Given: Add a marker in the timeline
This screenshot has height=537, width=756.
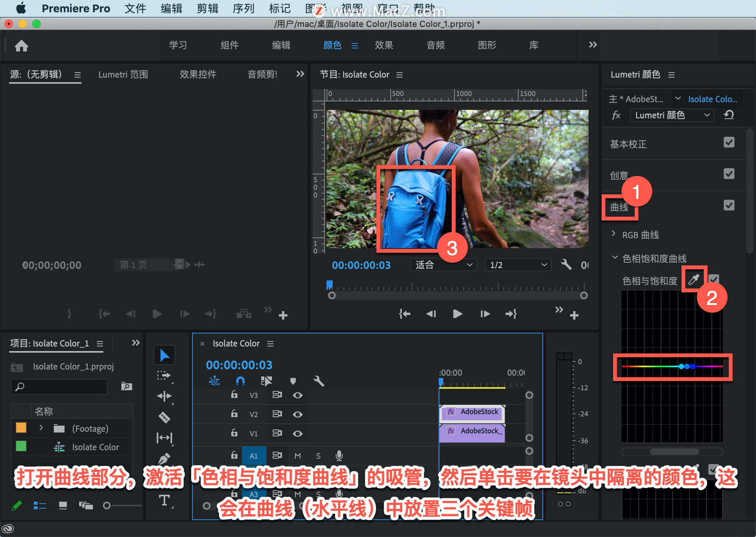Looking at the screenshot, I should point(293,381).
